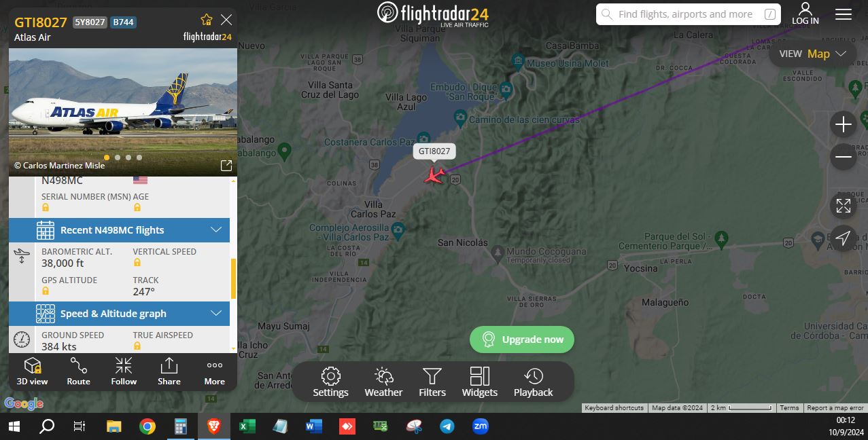This screenshot has width=868, height=440.
Task: Click LOG IN account button
Action: [805, 14]
